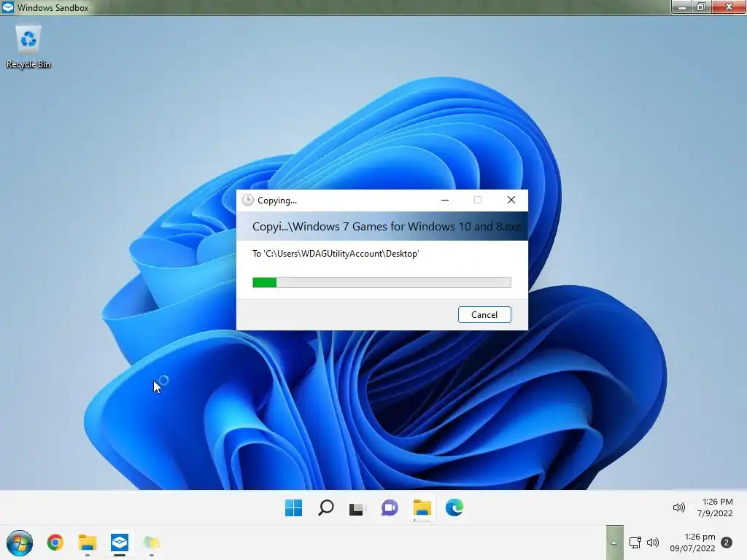The height and width of the screenshot is (560, 747).
Task: Open Search from the sandbox taskbar
Action: [x=326, y=507]
